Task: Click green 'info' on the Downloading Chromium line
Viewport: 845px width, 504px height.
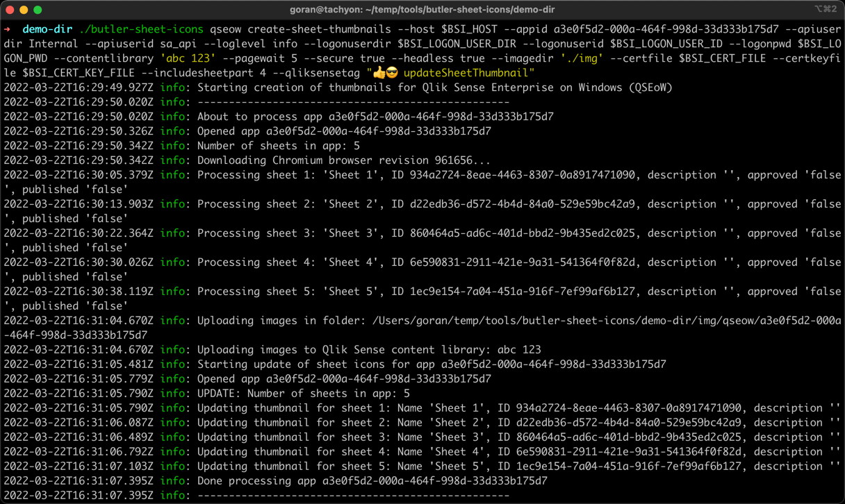Action: point(172,160)
